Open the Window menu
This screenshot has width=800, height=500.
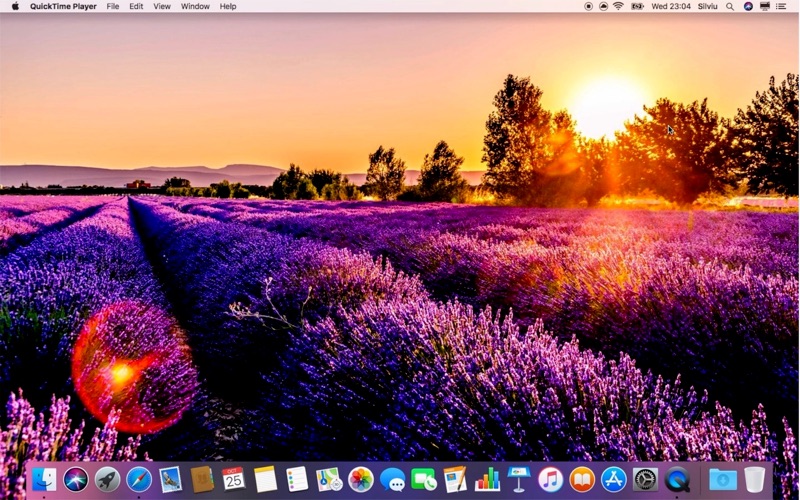[x=195, y=6]
